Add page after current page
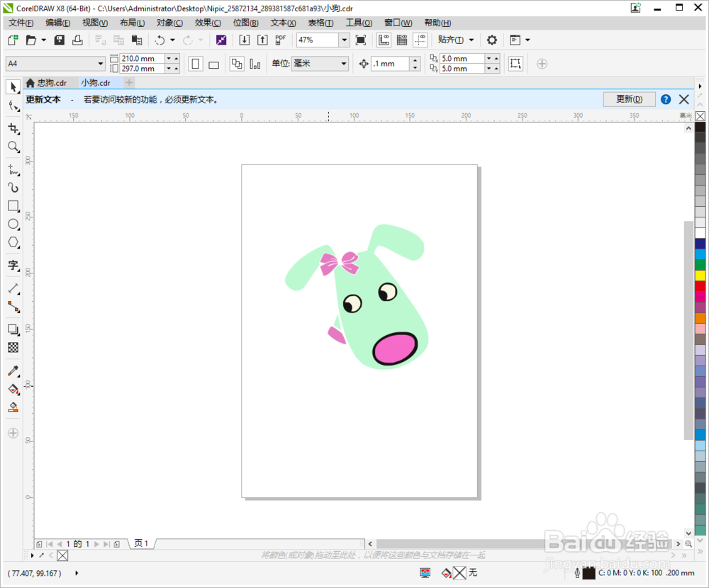This screenshot has height=588, width=709. click(x=117, y=544)
